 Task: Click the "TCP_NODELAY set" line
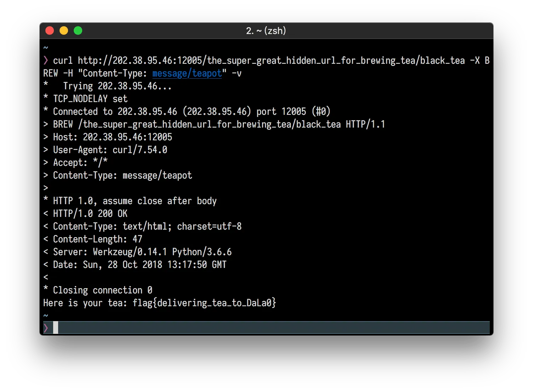(90, 99)
